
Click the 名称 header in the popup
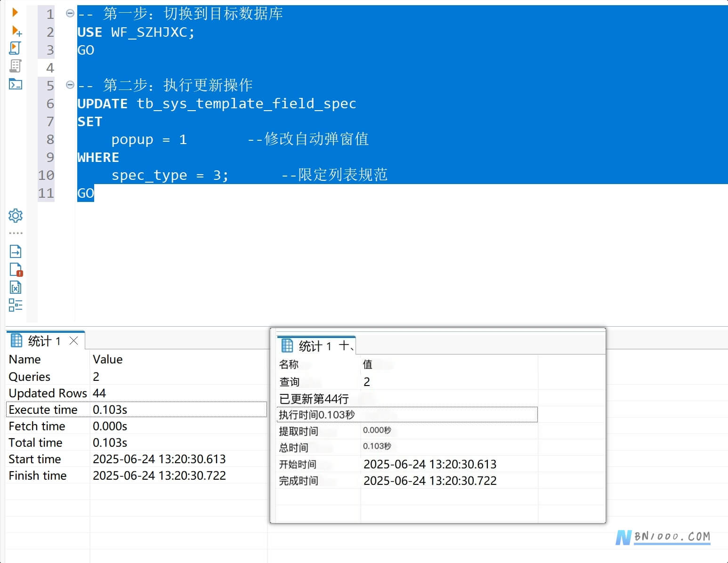pos(289,364)
